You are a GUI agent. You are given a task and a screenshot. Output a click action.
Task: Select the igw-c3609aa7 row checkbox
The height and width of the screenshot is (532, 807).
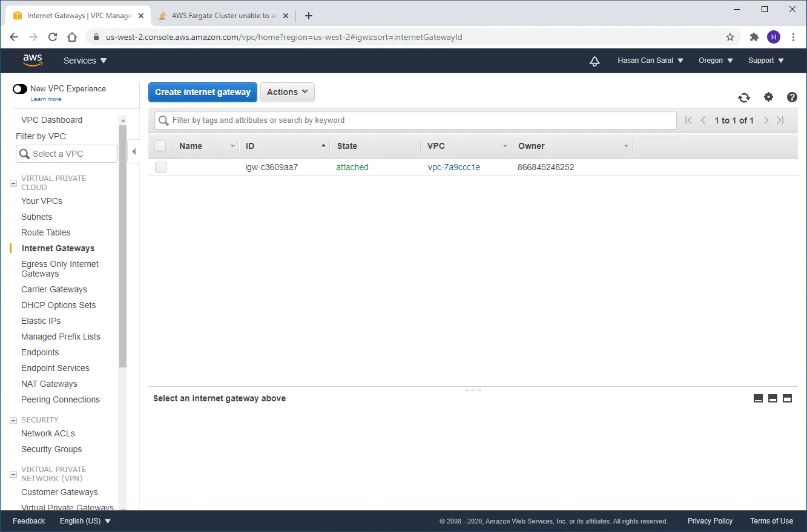(160, 168)
